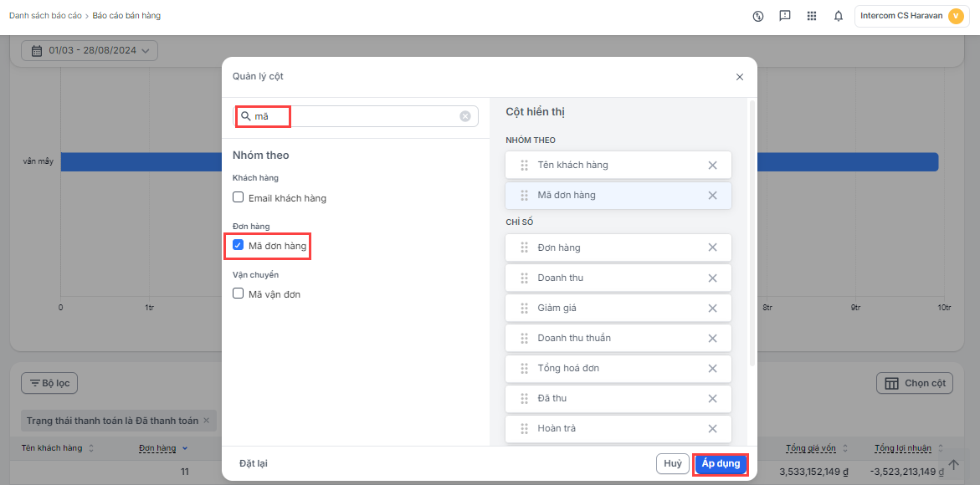Remove the Doanh thu thuần column
Screen dimensions: 980x485
(712, 338)
